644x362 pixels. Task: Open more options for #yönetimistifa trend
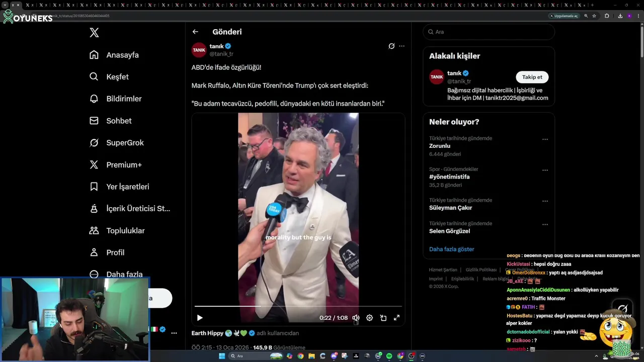tap(545, 170)
